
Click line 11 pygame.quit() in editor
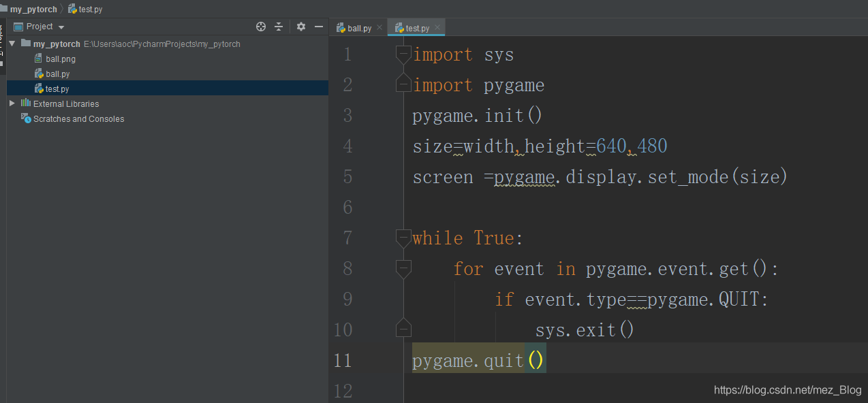click(x=477, y=360)
